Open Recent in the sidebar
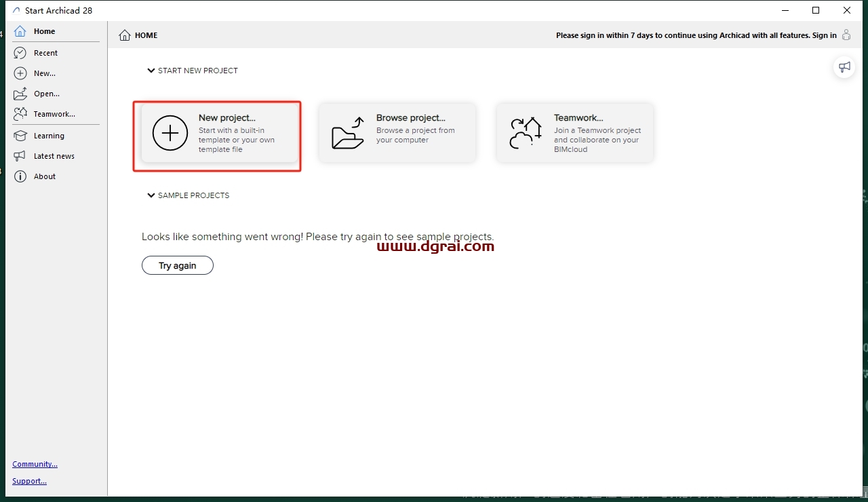868x502 pixels. [45, 53]
